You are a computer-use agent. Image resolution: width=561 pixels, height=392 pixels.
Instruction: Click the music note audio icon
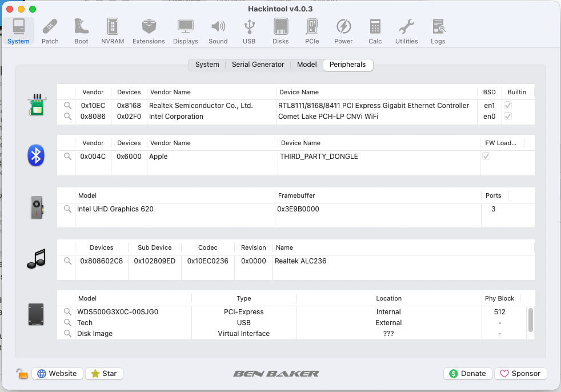(36, 259)
